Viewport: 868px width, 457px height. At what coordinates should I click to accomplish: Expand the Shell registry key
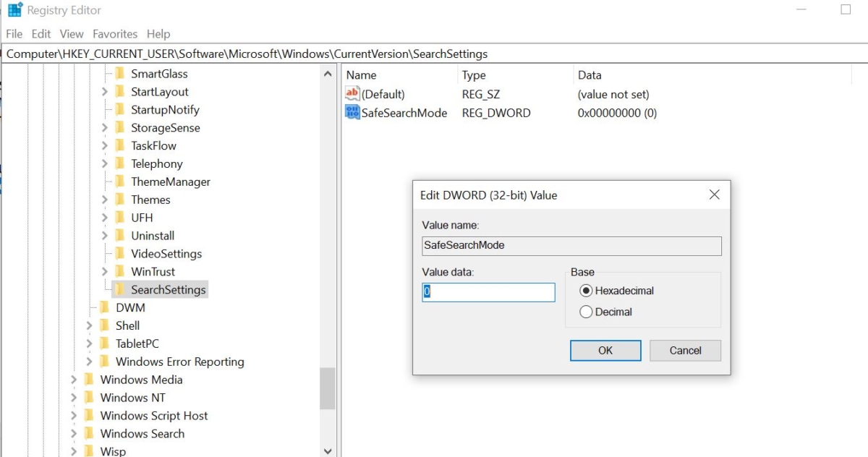click(x=89, y=325)
